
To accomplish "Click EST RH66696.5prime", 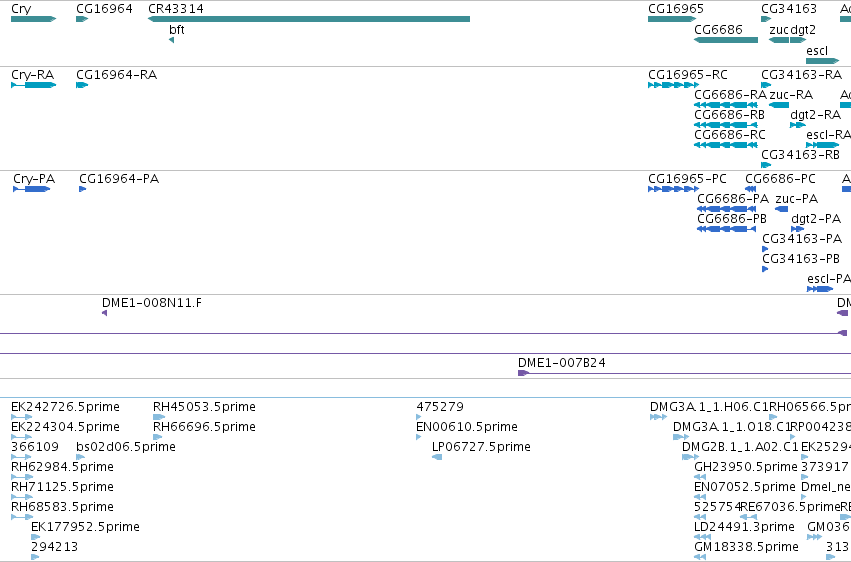I will (x=204, y=427).
